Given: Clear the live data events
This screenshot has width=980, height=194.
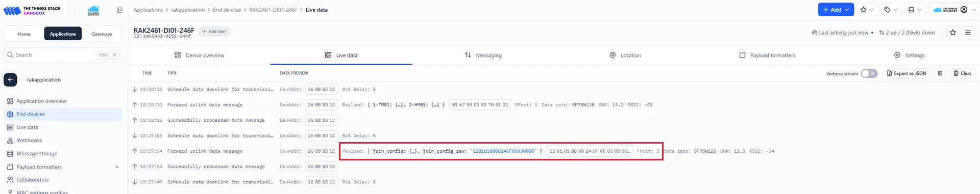Looking at the screenshot, I should [962, 73].
